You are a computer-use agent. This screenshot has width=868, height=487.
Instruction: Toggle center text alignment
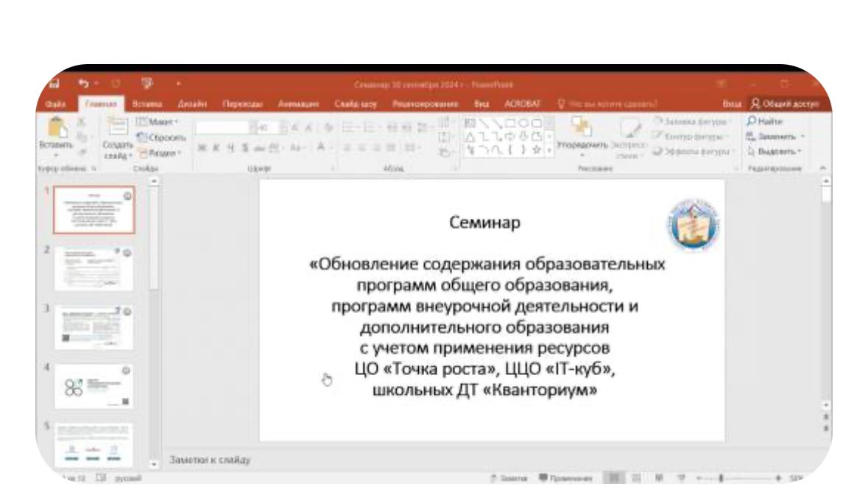[362, 148]
